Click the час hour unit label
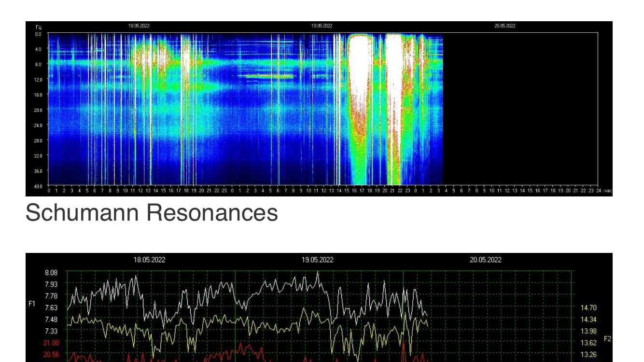The width and height of the screenshot is (644, 362). click(x=608, y=191)
